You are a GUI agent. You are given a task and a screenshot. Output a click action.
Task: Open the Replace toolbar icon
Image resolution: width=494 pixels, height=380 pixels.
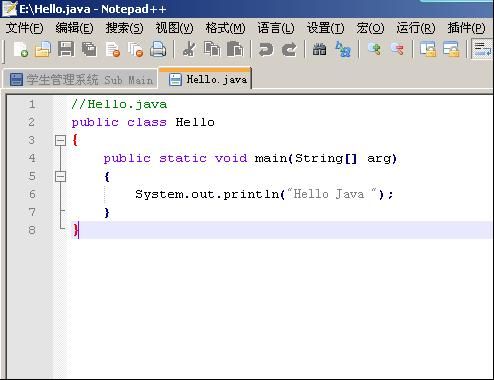pyautogui.click(x=343, y=49)
